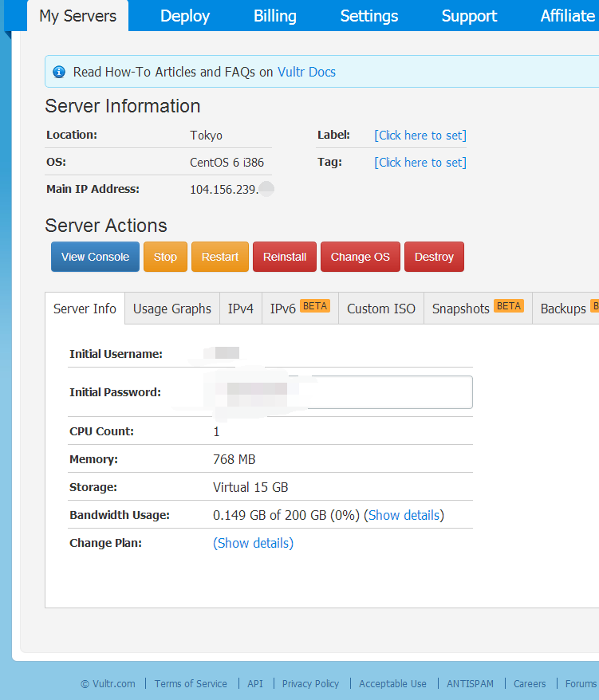The width and height of the screenshot is (599, 700).
Task: Navigate to Billing in the top menu
Action: 275,16
